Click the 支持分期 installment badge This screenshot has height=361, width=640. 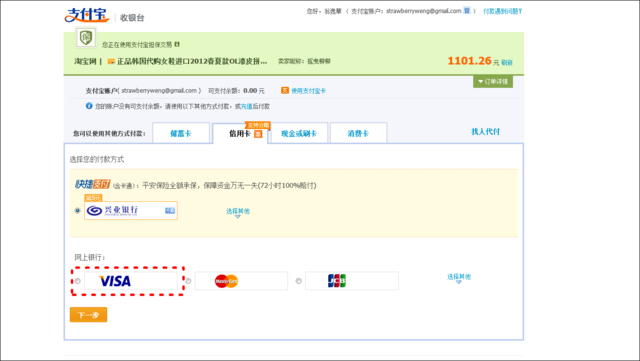point(258,125)
